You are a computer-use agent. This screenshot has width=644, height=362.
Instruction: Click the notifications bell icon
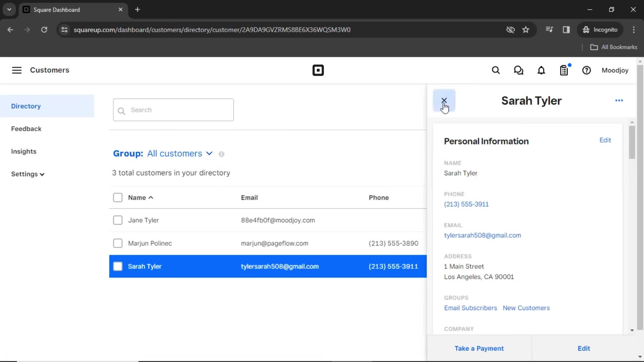541,70
